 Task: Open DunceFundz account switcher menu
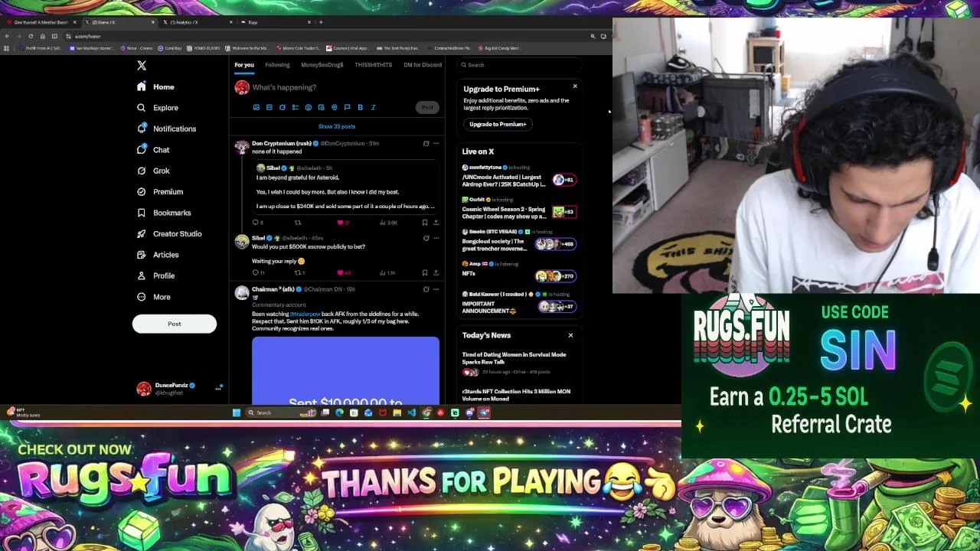pos(180,389)
